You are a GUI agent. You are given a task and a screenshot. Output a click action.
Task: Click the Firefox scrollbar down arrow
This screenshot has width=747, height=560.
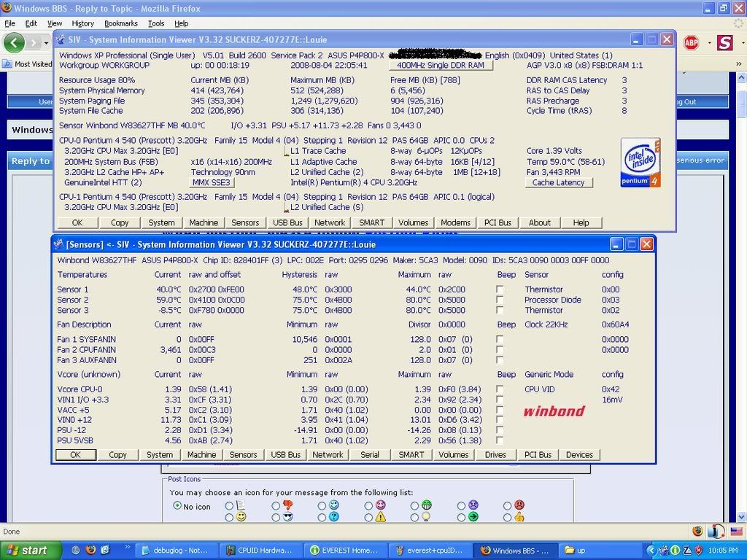pyautogui.click(x=741, y=517)
